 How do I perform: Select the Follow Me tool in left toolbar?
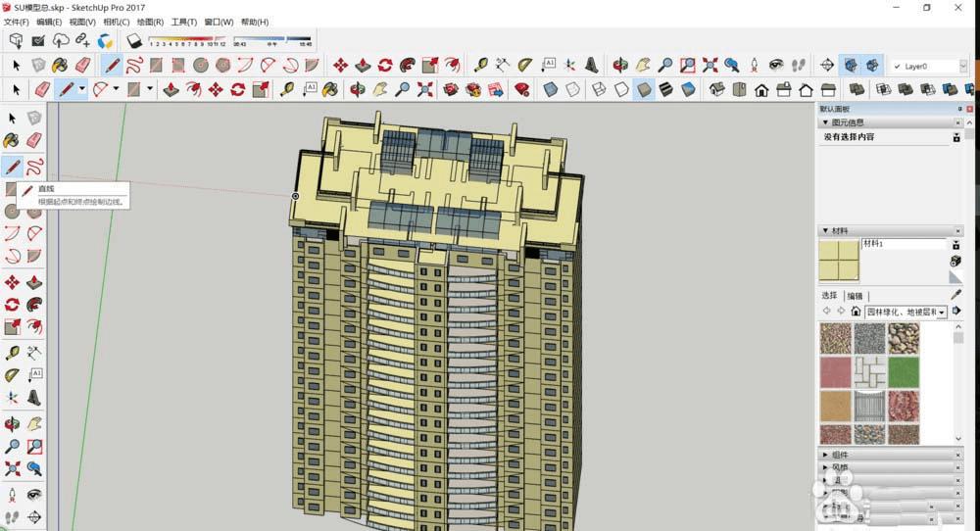pos(34,305)
